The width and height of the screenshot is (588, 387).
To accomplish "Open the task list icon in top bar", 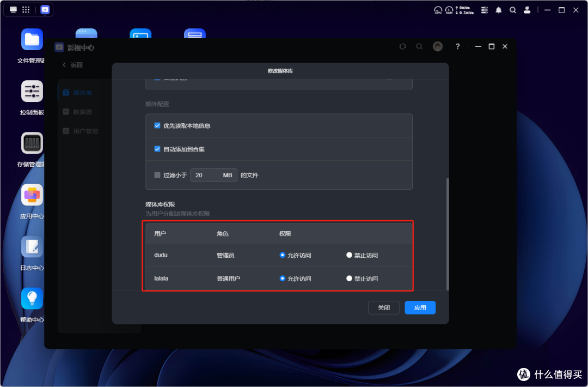I will click(485, 10).
